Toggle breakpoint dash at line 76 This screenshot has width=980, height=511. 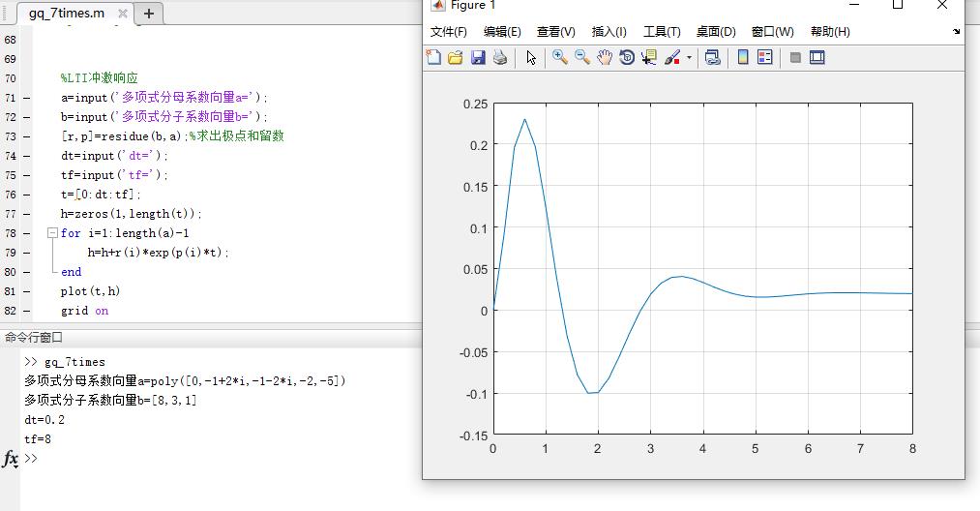27,195
